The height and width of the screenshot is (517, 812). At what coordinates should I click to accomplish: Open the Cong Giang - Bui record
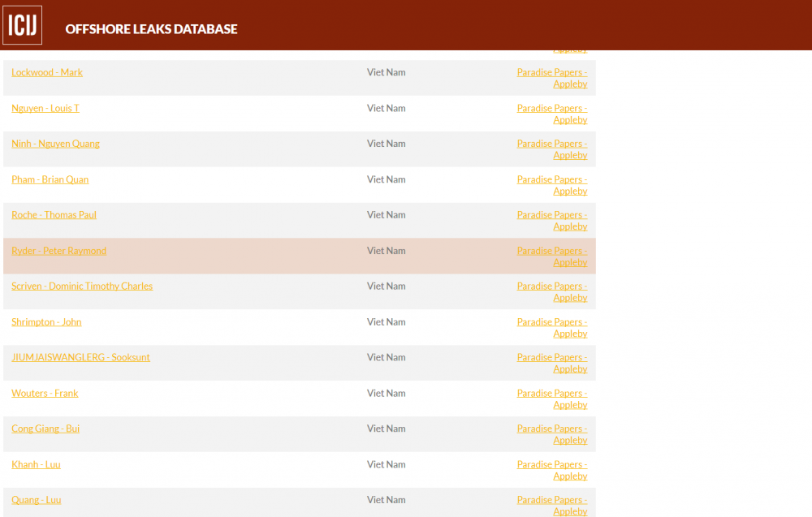point(45,429)
